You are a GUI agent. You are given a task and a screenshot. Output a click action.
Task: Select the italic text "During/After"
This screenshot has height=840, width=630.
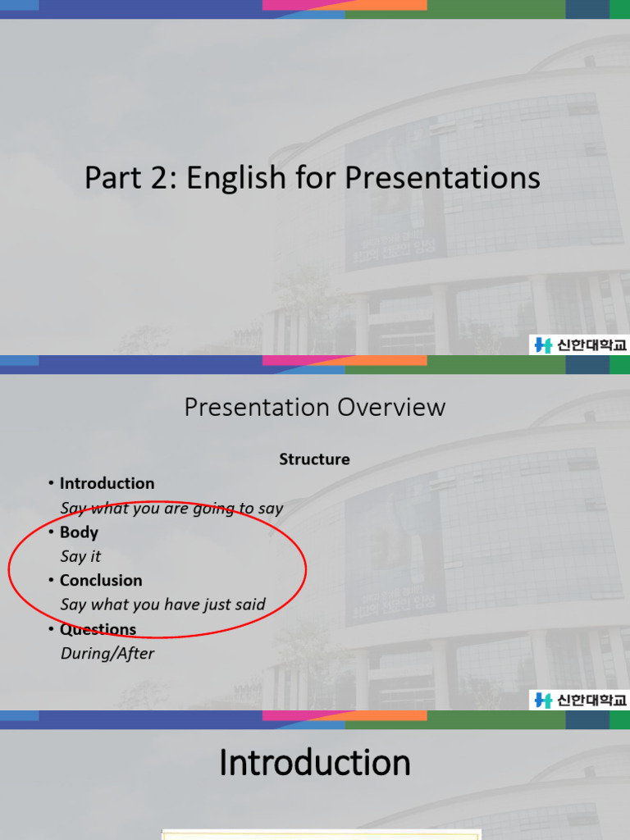107,654
